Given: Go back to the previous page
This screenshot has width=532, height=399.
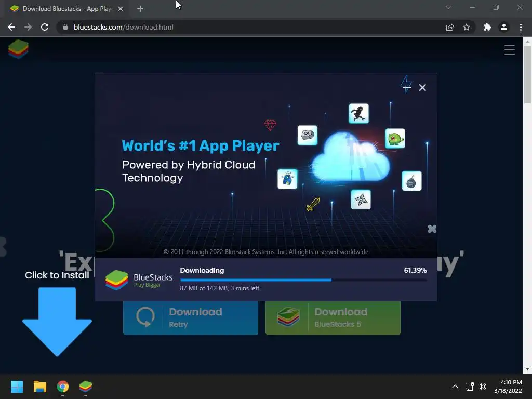Looking at the screenshot, I should (x=11, y=27).
